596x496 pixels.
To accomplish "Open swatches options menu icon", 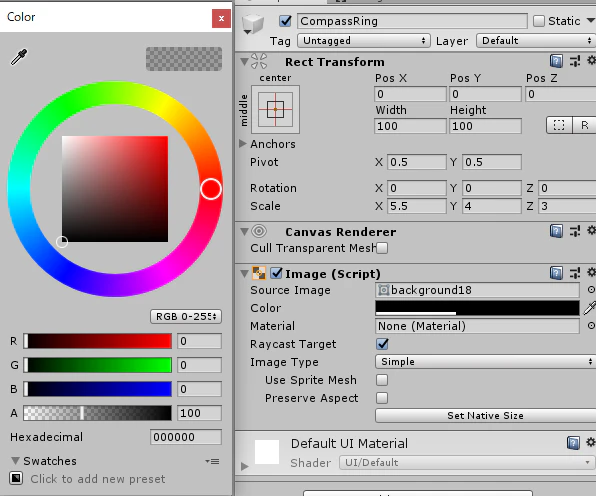I will (212, 461).
